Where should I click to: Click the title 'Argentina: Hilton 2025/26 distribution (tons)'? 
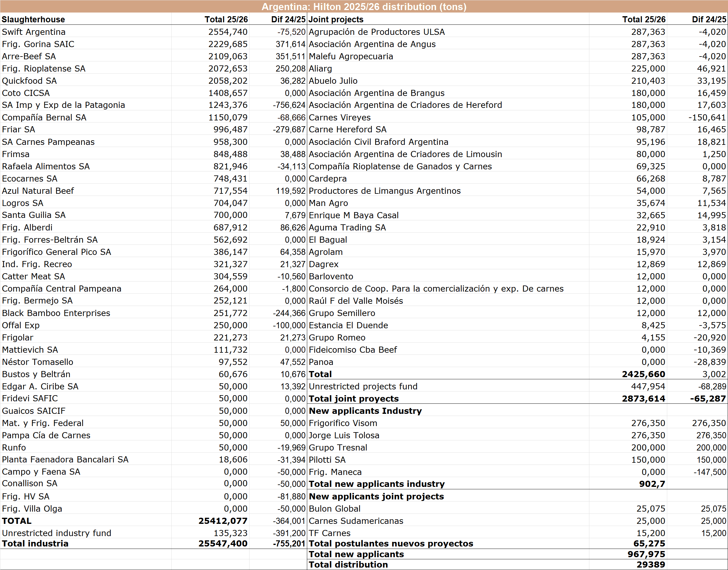coord(364,7)
